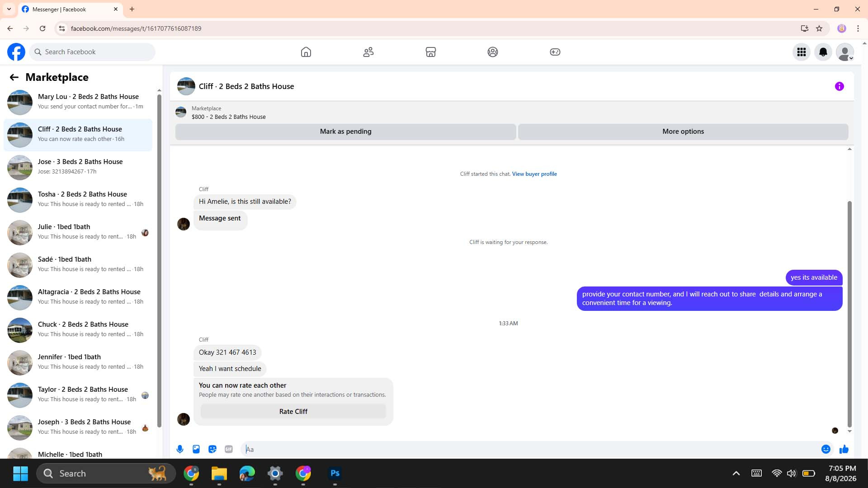868x488 pixels.
Task: Open the View buyer profile link
Action: [534, 174]
